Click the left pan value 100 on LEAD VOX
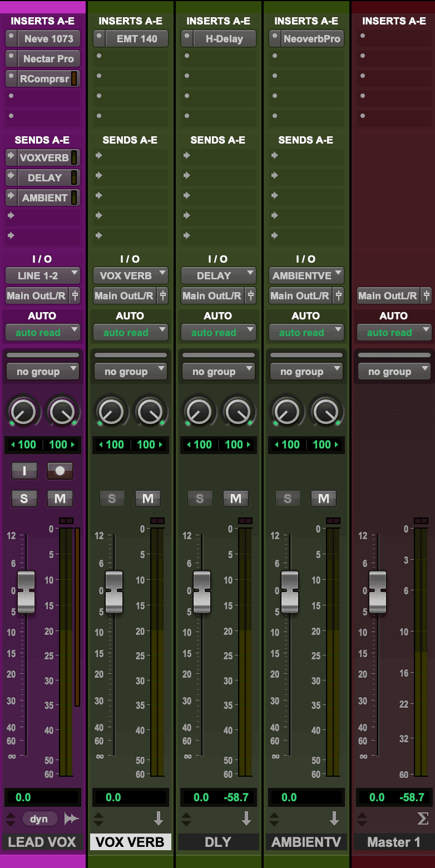The image size is (435, 868). point(27,445)
